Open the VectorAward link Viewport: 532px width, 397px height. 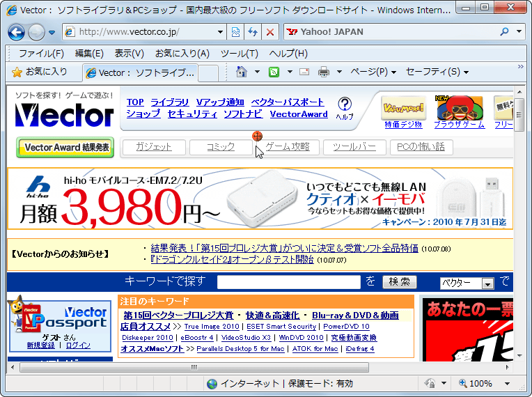[x=299, y=114]
